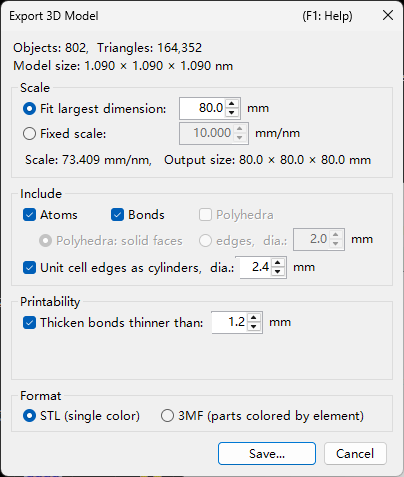Increase the Fit largest dimension value

(232, 104)
